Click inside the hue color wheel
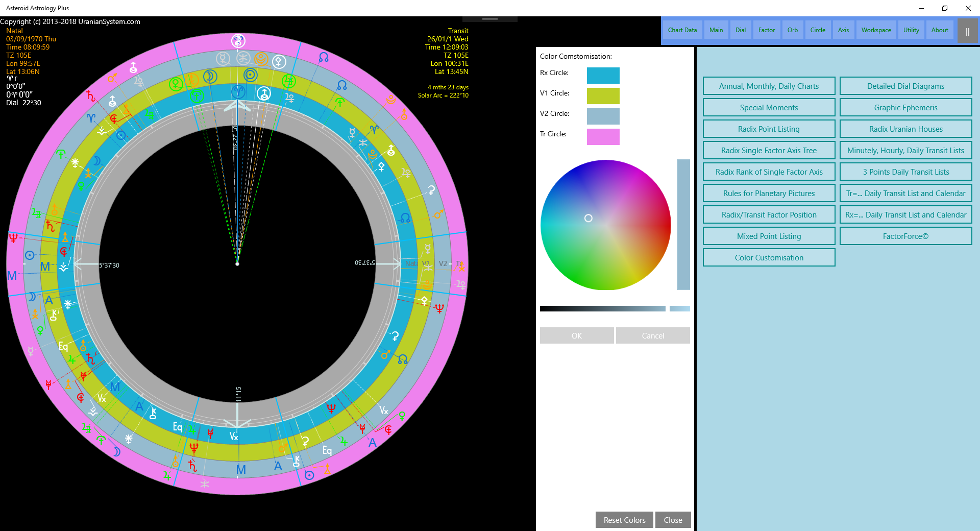Viewport: 980px width, 531px height. tap(605, 225)
